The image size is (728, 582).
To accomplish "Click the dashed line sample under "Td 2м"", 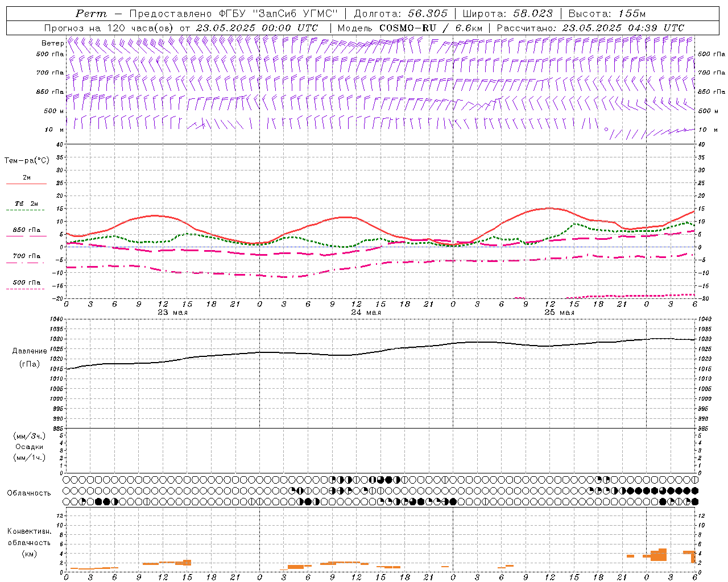I will click(25, 210).
